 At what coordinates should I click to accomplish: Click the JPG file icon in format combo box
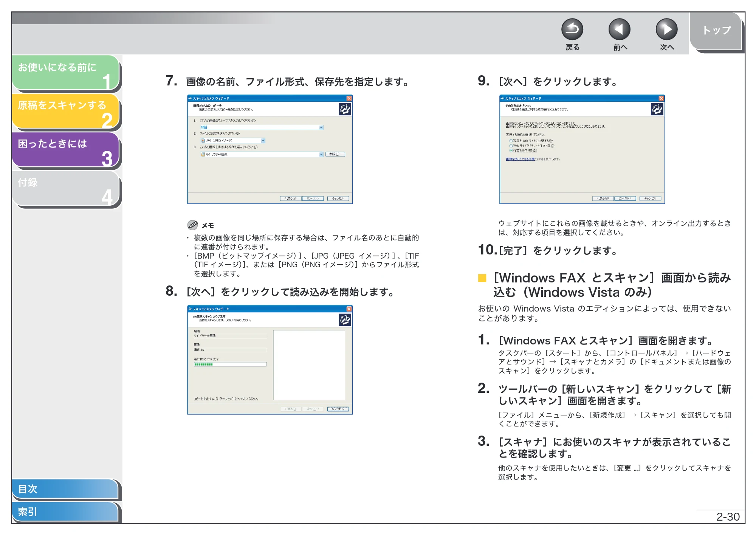tap(203, 141)
